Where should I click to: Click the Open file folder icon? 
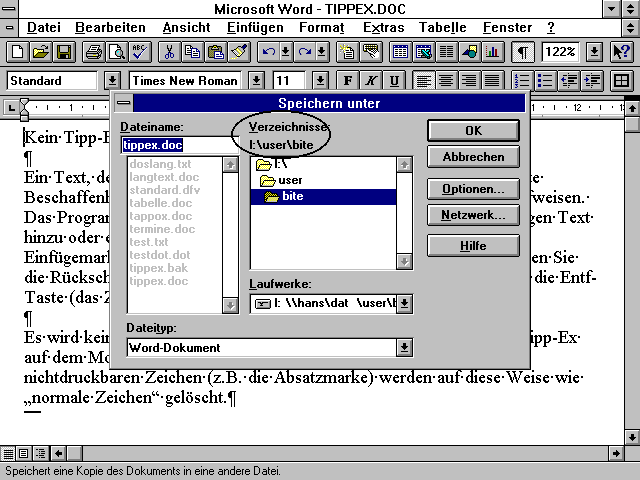tap(40, 52)
